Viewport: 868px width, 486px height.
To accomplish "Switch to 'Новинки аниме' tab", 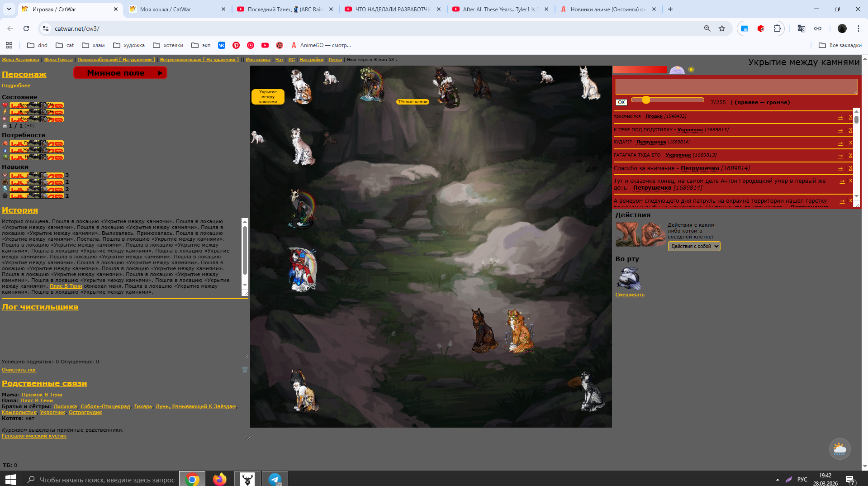I will coord(608,9).
